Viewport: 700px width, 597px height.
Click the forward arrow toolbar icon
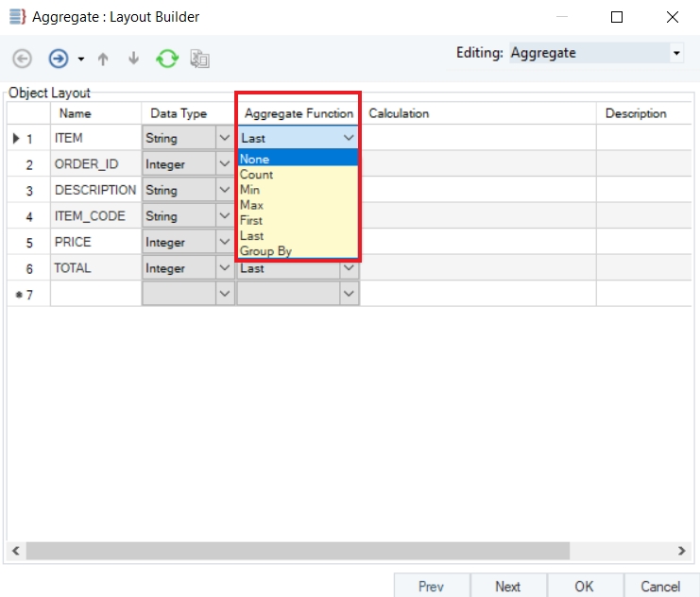tap(59, 59)
